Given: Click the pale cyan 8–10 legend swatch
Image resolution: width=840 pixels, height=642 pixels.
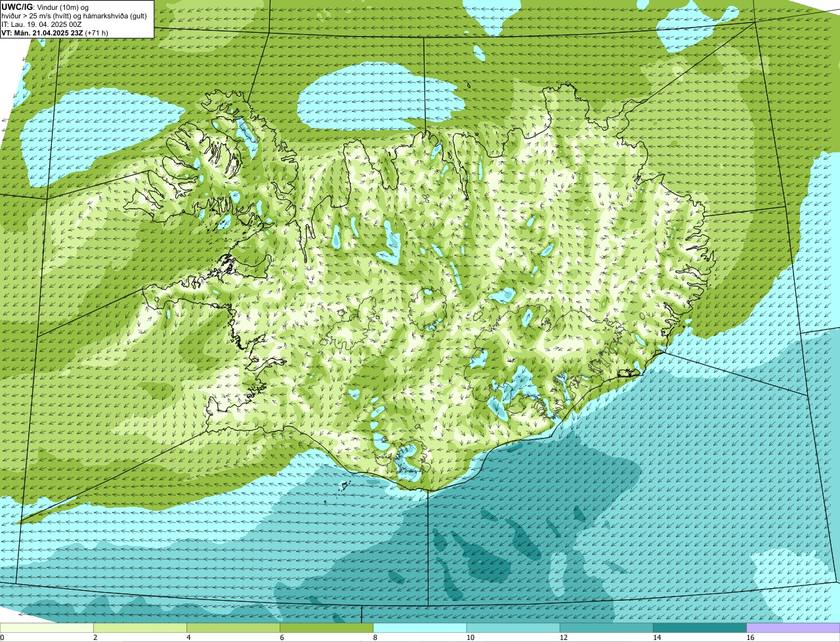Looking at the screenshot, I should coord(420,628).
